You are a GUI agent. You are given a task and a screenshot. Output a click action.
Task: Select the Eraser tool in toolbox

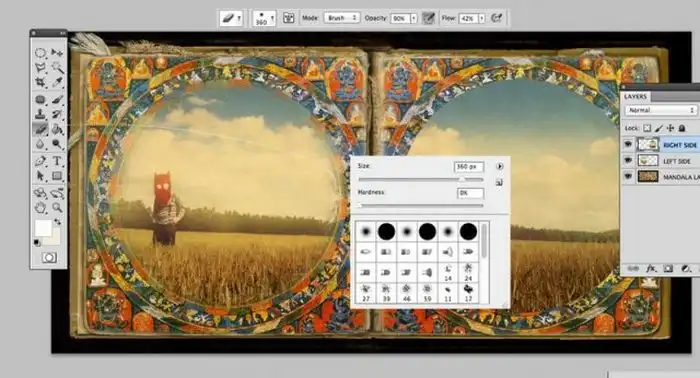coord(40,129)
